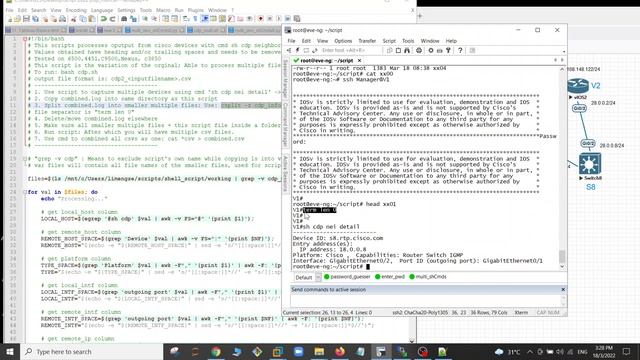Click the Find binoculars icon in Notepad++
640x360 pixels.
124,19
